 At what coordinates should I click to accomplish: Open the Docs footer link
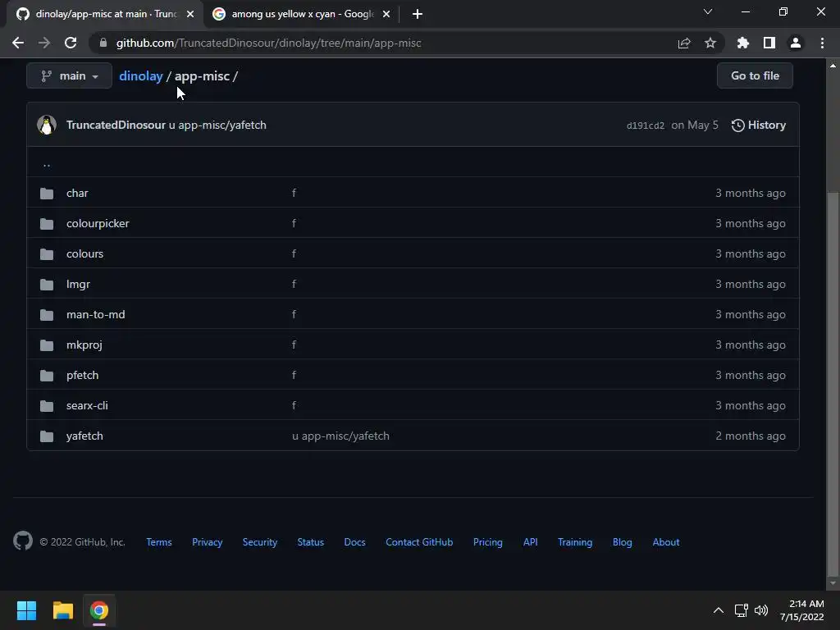click(x=354, y=542)
